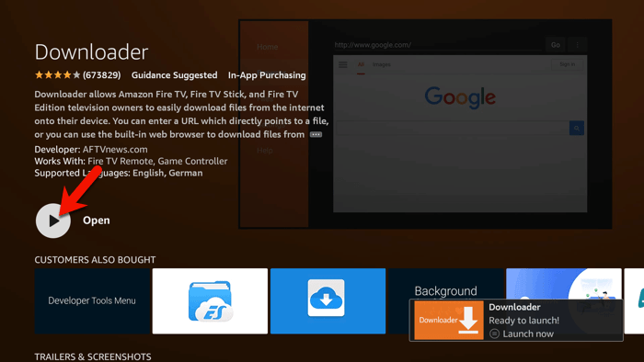This screenshot has height=362, width=644.
Task: Open the Downloader app with play button
Action: 53,221
